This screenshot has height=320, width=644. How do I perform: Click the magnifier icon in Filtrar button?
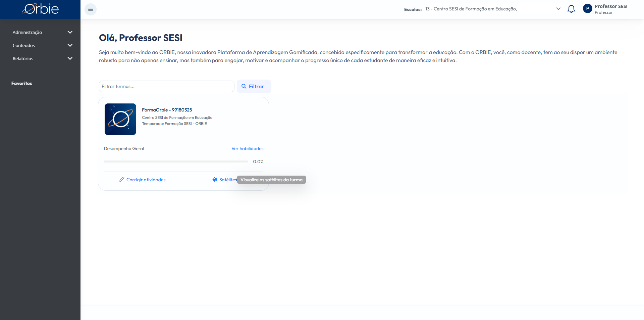[x=244, y=86]
